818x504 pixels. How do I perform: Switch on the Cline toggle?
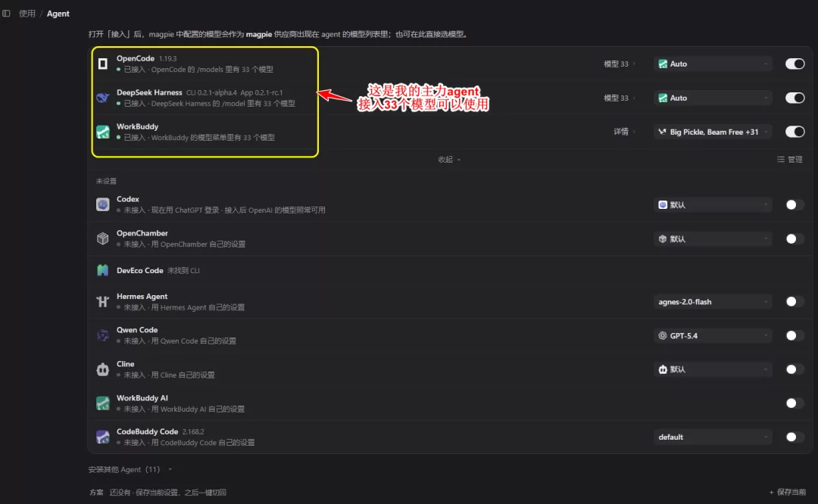tap(795, 369)
